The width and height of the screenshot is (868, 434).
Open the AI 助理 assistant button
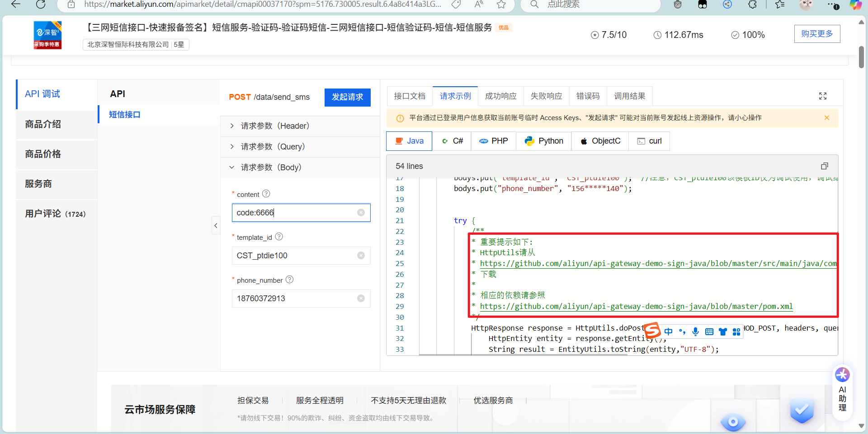[x=842, y=392]
